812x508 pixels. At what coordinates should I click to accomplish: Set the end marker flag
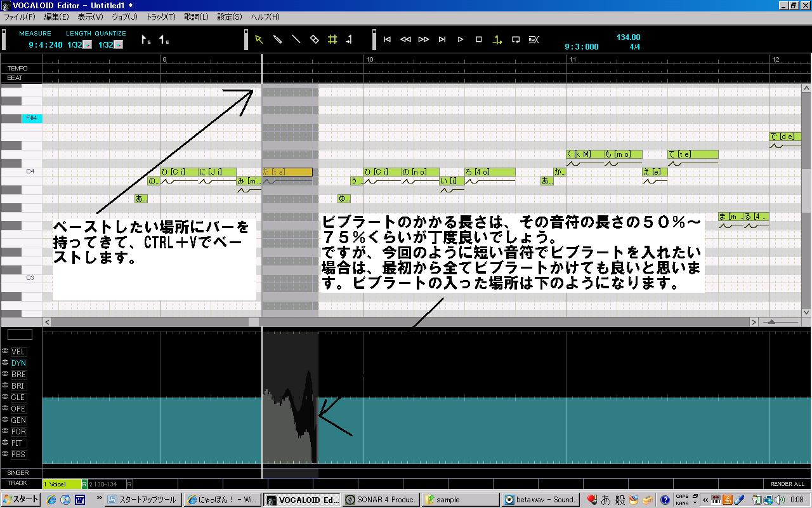click(x=164, y=40)
